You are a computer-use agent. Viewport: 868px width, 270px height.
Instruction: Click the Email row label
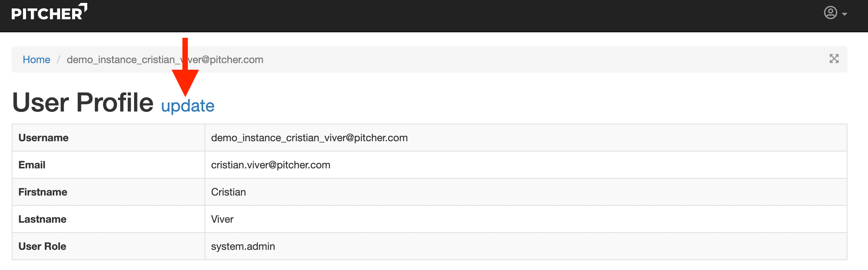[32, 165]
